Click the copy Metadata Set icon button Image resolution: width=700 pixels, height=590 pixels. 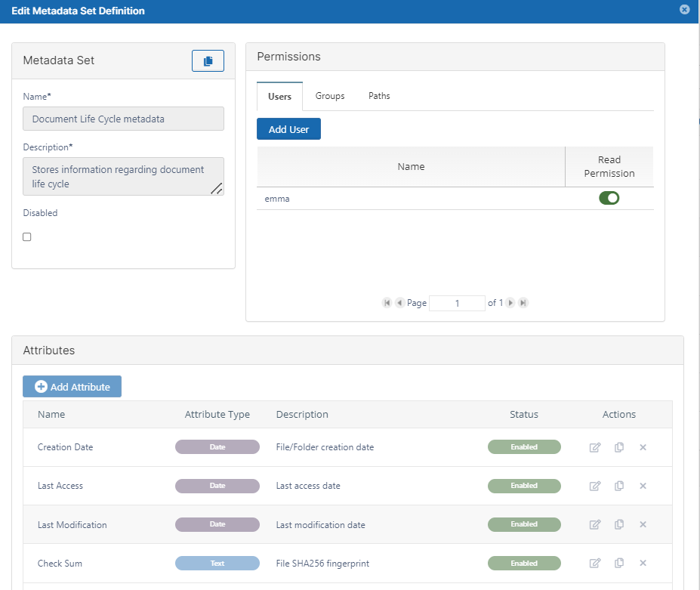coord(208,60)
